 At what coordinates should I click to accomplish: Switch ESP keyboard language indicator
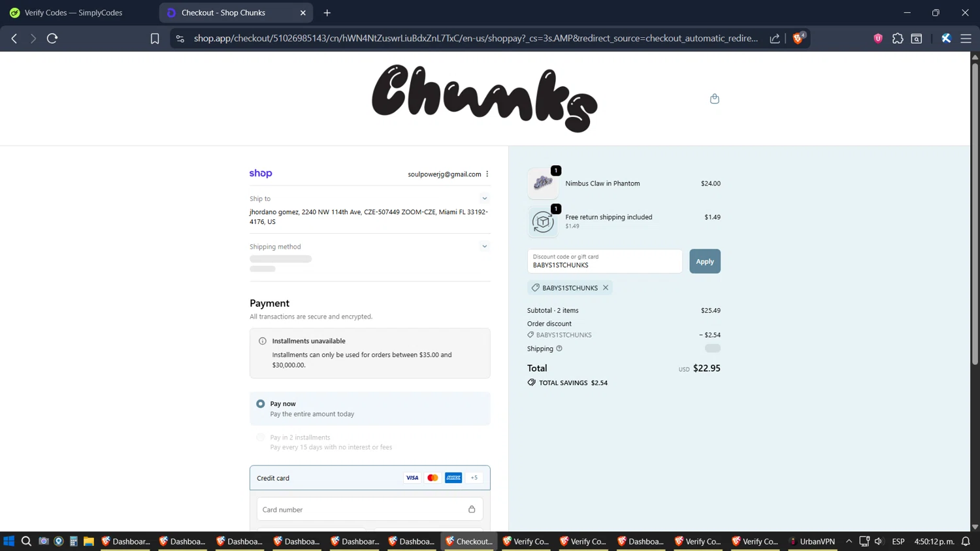click(898, 541)
